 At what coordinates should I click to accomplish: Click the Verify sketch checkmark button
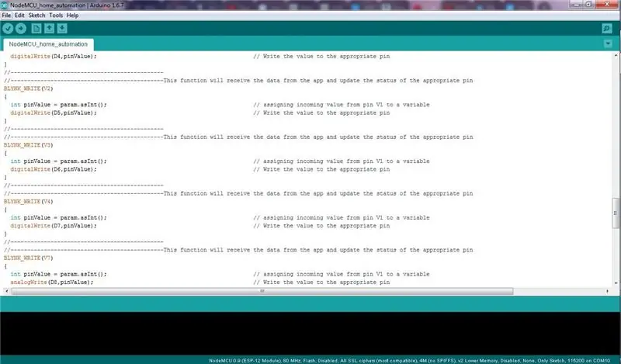click(8, 29)
